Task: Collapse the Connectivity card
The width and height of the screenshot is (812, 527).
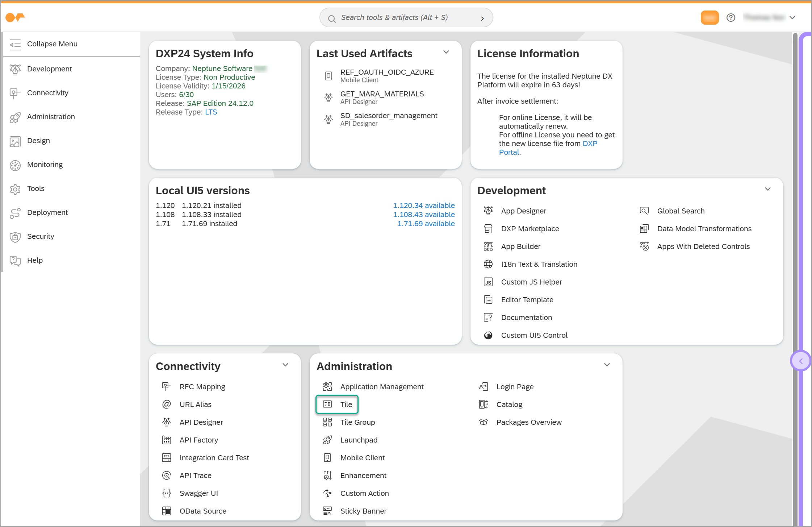Action: click(285, 365)
